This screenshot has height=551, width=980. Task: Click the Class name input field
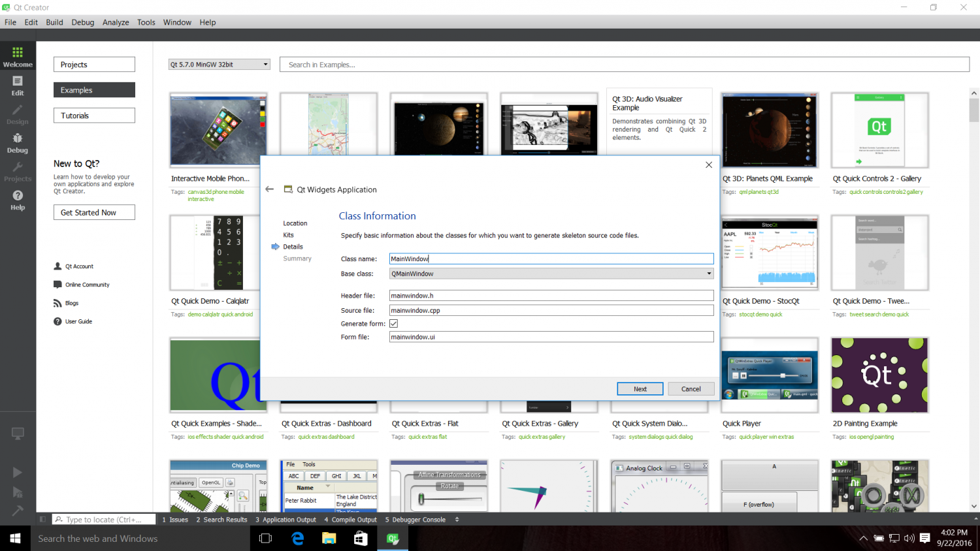point(551,259)
